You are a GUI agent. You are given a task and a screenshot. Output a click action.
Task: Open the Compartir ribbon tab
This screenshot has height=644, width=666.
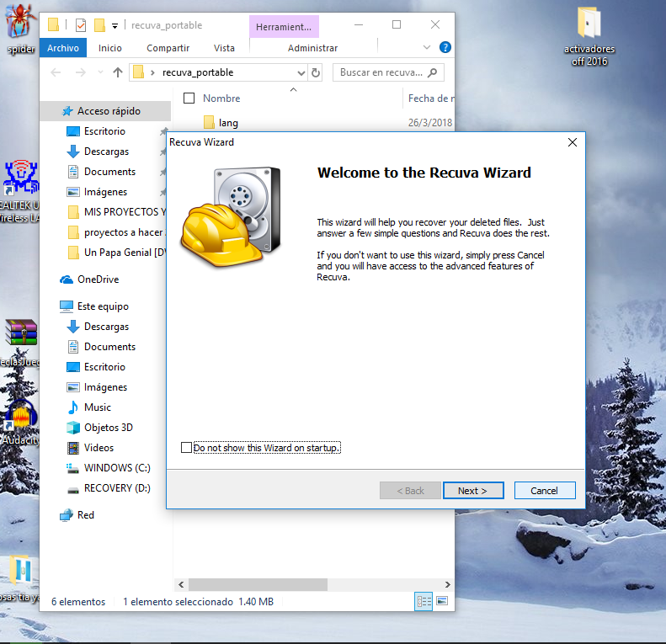(x=168, y=48)
